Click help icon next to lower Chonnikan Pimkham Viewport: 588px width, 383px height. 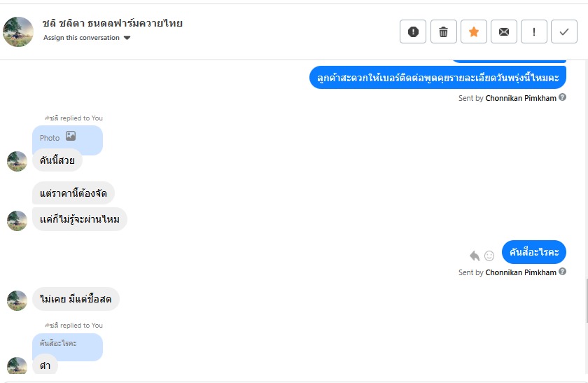click(x=563, y=272)
